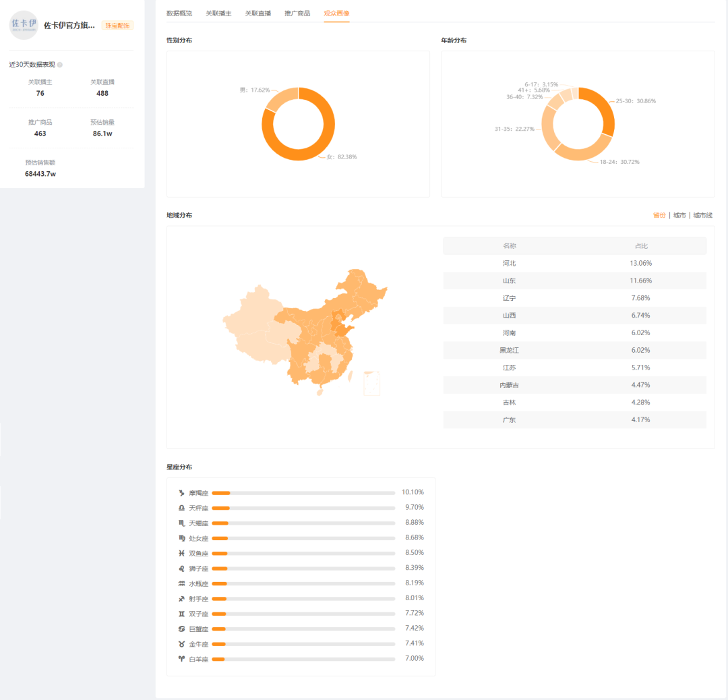Click the 摩羯座 10.10% progress bar
The image size is (728, 700).
pos(303,493)
